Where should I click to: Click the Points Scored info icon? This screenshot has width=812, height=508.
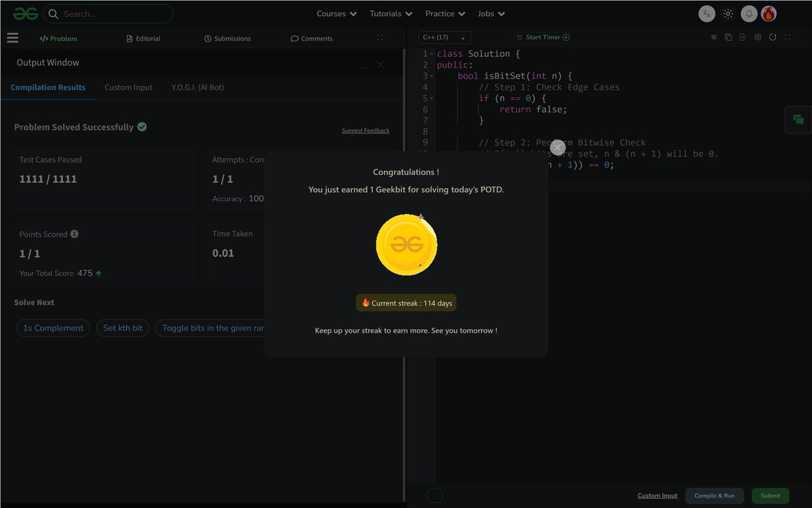click(74, 234)
